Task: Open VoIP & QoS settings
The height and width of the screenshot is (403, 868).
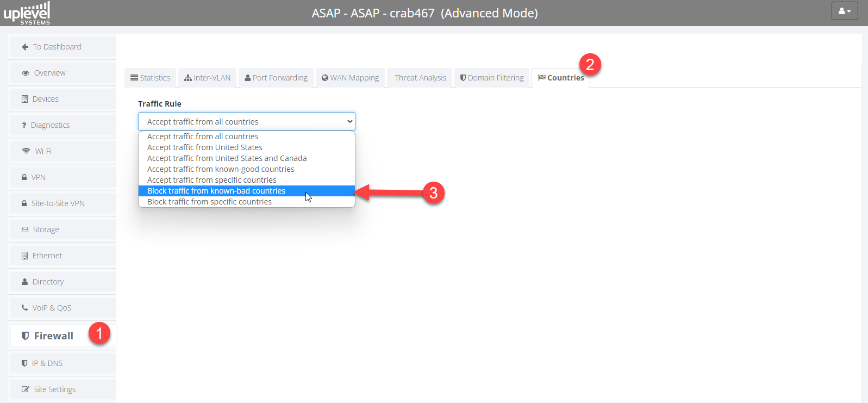Action: pyautogui.click(x=63, y=308)
